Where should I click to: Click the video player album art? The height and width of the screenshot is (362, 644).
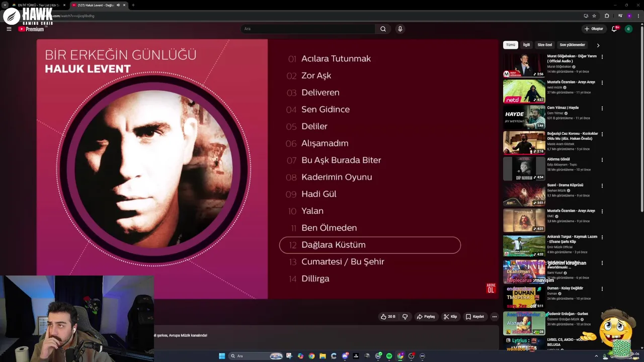[152, 169]
